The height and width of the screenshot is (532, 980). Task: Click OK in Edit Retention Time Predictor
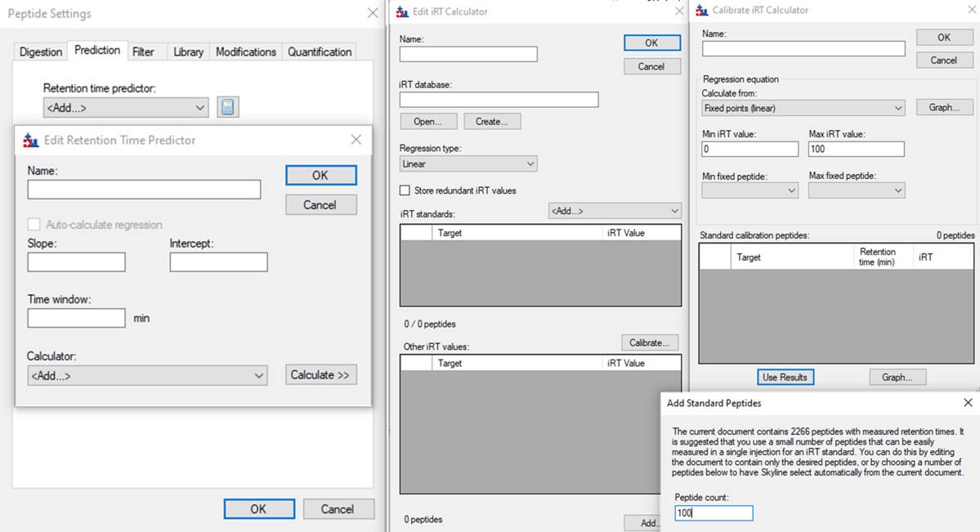point(320,175)
